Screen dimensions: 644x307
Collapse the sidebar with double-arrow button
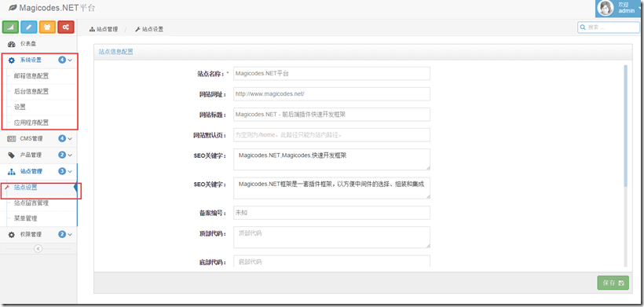pyautogui.click(x=38, y=248)
